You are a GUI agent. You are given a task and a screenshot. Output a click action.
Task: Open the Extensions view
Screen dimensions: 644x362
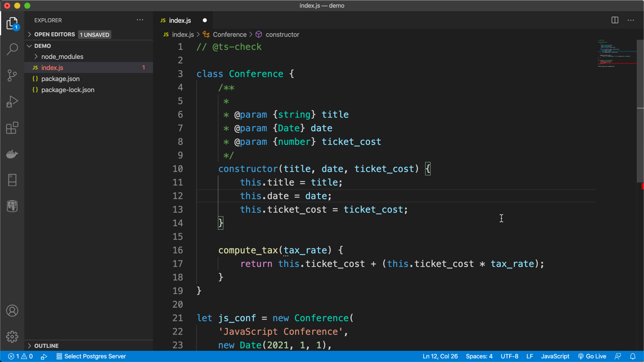[x=12, y=128]
